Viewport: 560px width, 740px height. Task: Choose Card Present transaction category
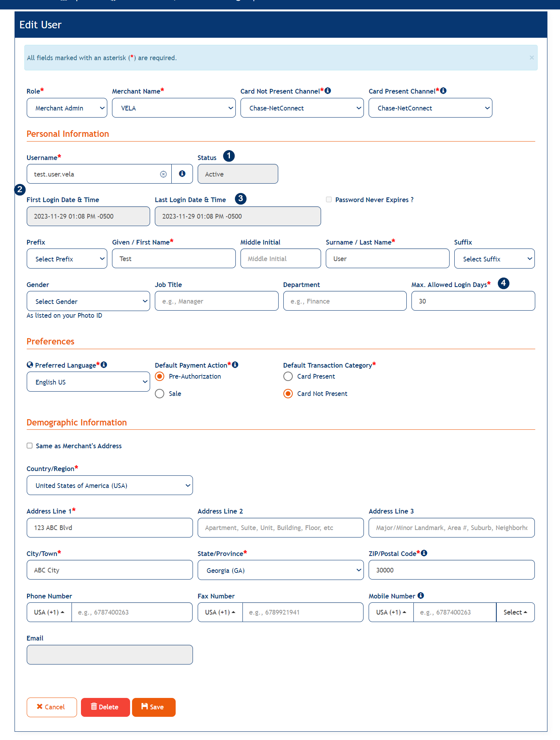(x=288, y=376)
